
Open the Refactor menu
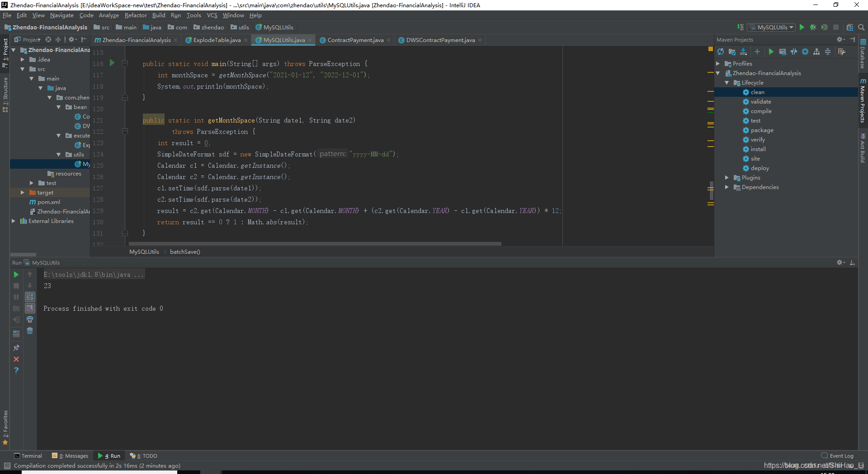coord(136,15)
